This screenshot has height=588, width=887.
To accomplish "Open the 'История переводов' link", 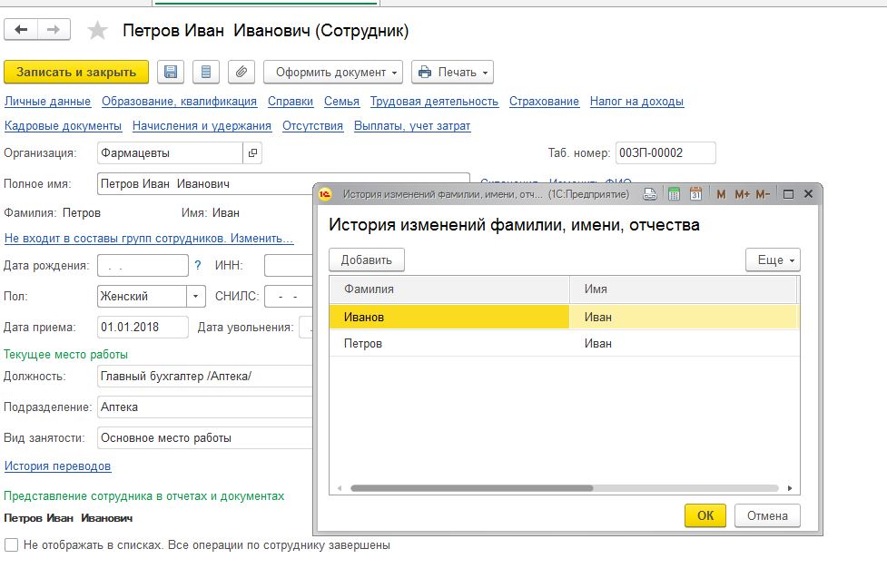I will pos(57,466).
